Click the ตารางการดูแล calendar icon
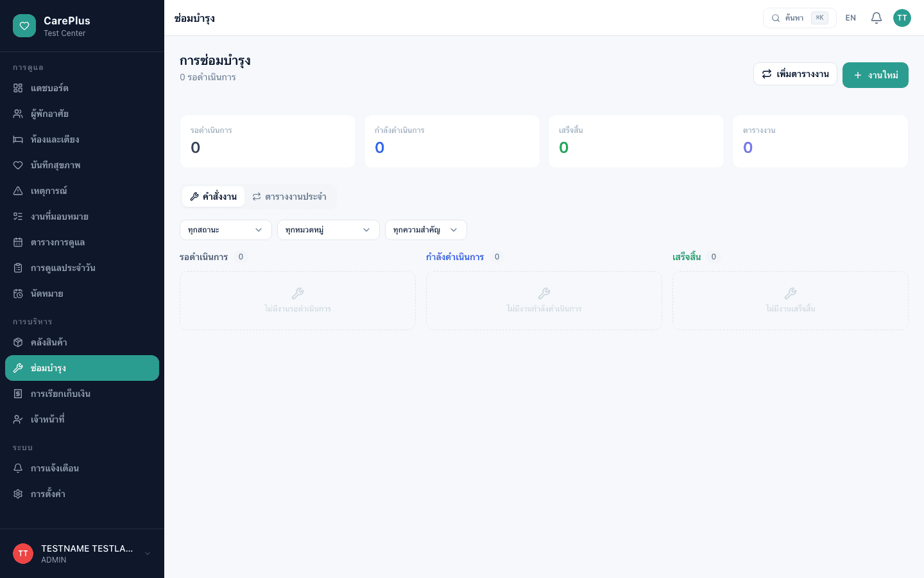 [x=18, y=242]
